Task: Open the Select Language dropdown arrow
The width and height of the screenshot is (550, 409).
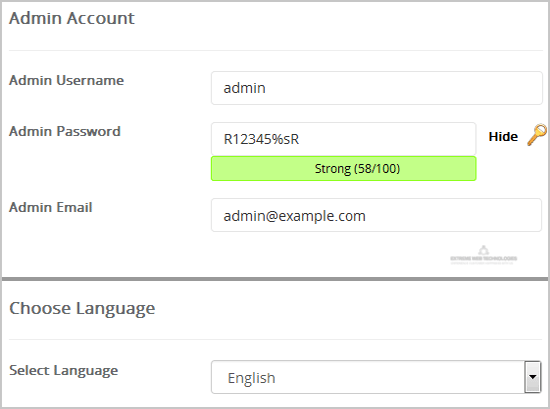Action: click(533, 377)
